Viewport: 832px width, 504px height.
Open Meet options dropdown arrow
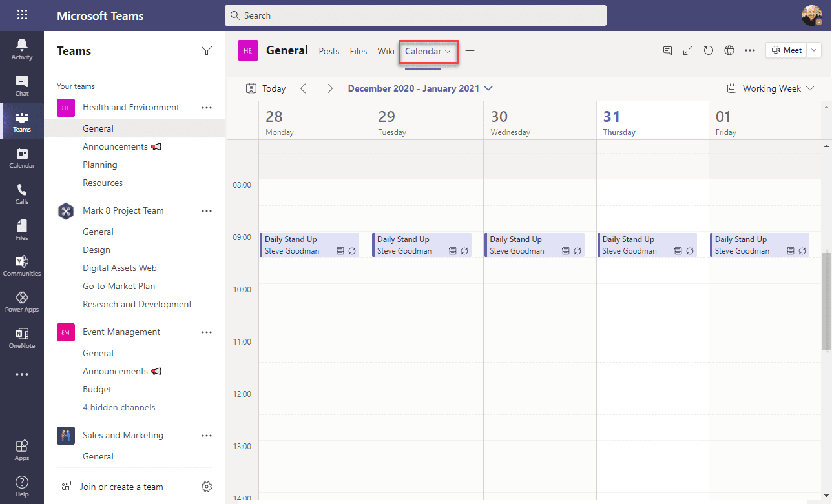tap(814, 50)
